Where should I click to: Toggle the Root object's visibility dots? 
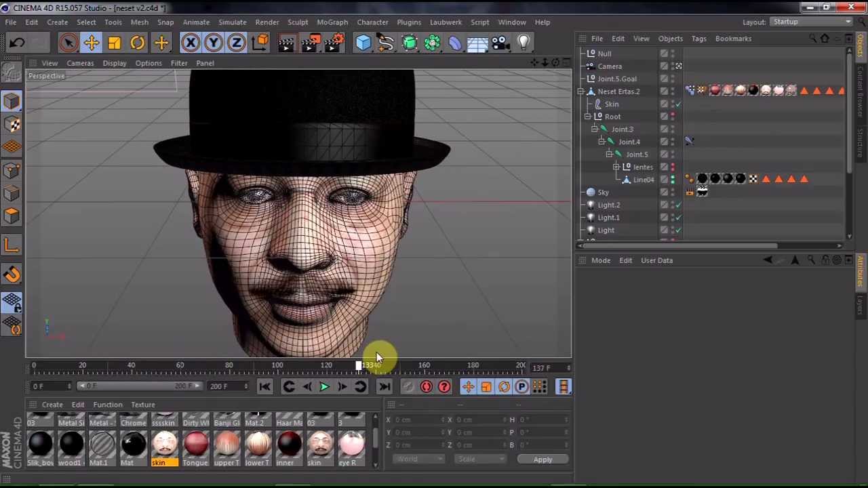(x=673, y=117)
